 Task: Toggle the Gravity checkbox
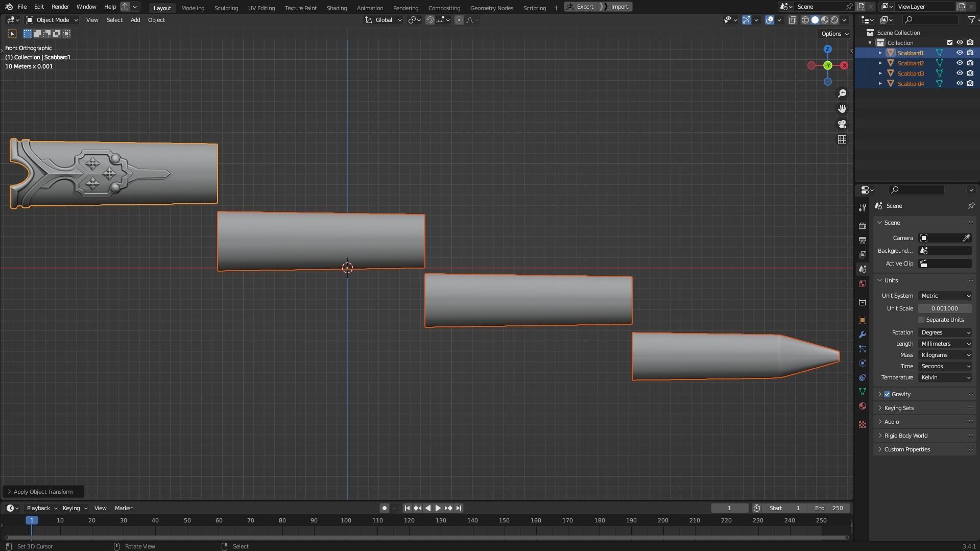pos(887,394)
